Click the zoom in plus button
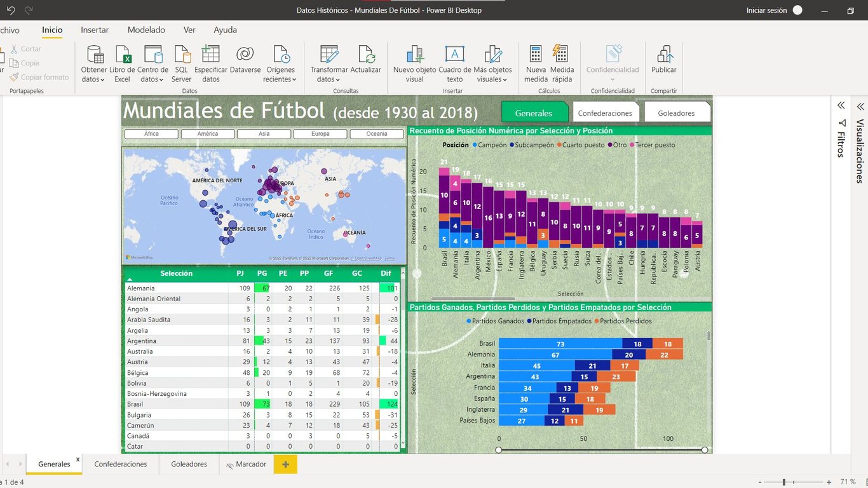Screen dimensions: 868x488 (x=829, y=482)
